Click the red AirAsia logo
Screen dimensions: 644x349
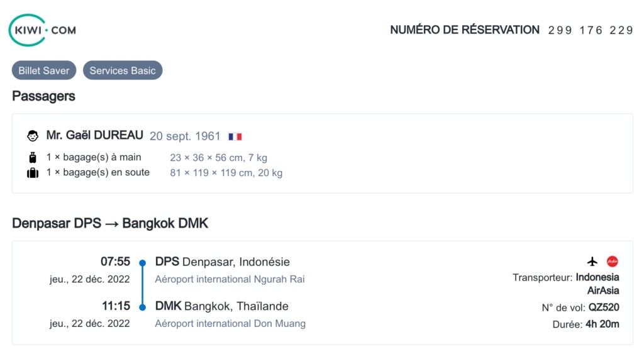click(x=612, y=262)
